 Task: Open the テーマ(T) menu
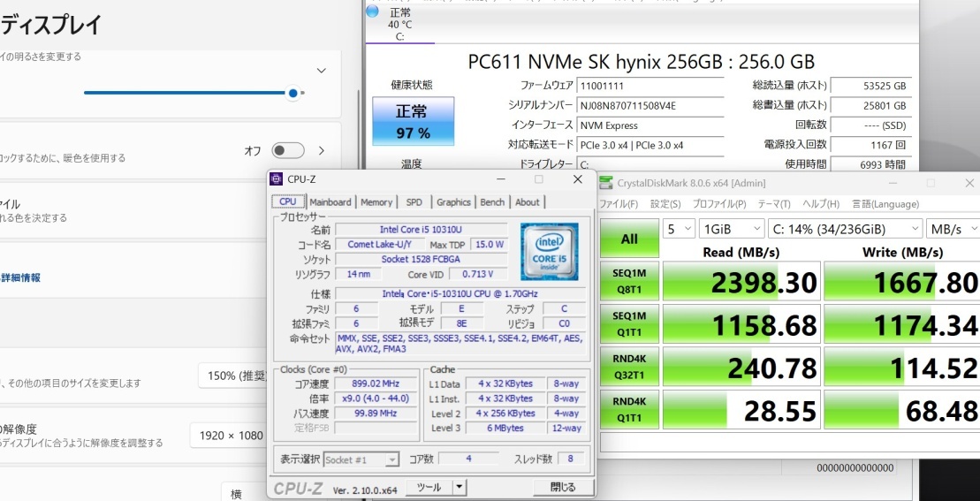(774, 204)
